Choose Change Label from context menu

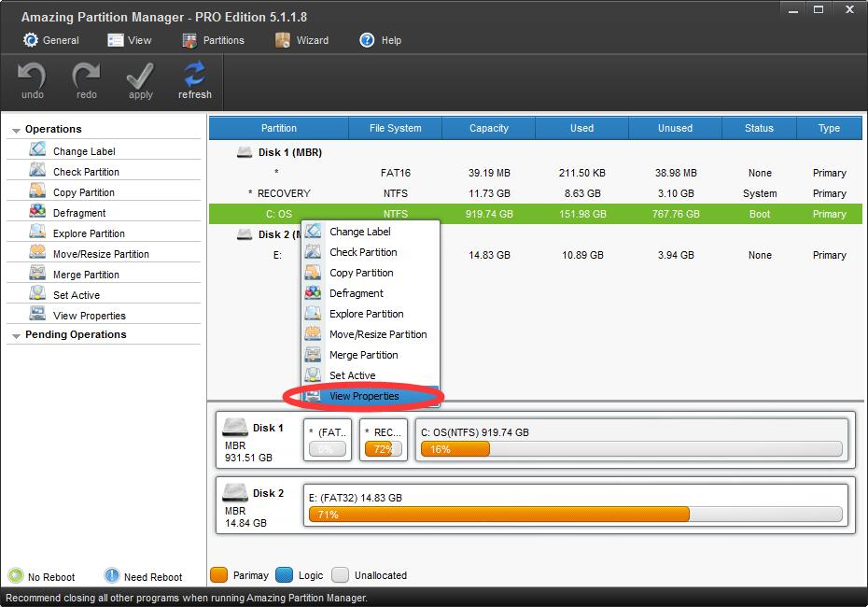pos(371,232)
